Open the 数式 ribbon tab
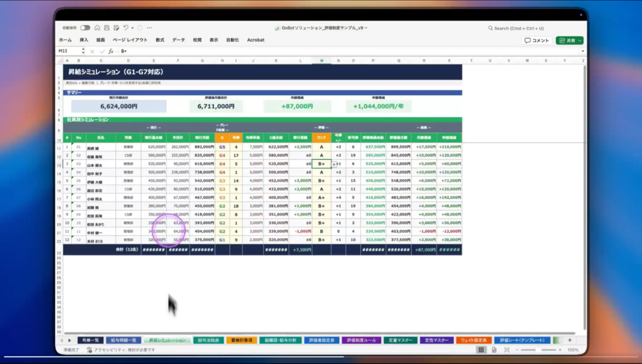This screenshot has width=642, height=364. pyautogui.click(x=160, y=40)
